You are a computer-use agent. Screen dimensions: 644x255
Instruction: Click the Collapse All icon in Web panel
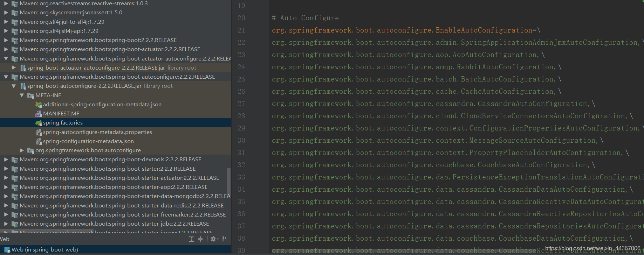(200, 239)
